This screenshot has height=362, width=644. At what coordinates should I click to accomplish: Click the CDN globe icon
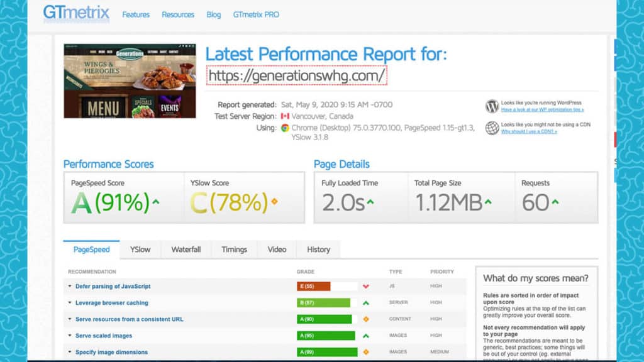[x=492, y=128]
